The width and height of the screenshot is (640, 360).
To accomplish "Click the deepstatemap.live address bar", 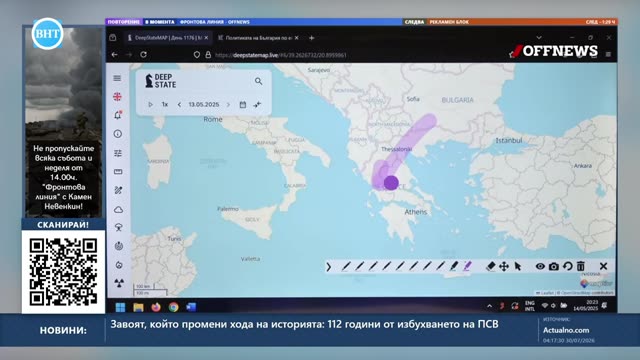I will [280, 55].
